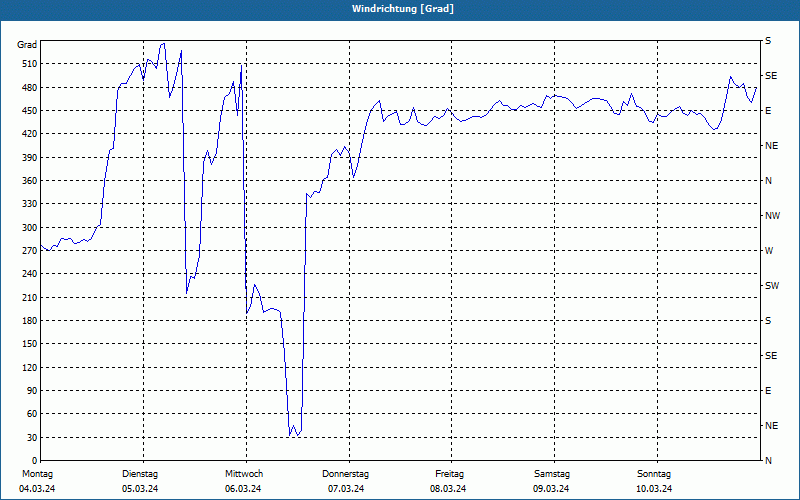Select the 120 degree tick label
This screenshot has width=800, height=500.
coord(30,367)
